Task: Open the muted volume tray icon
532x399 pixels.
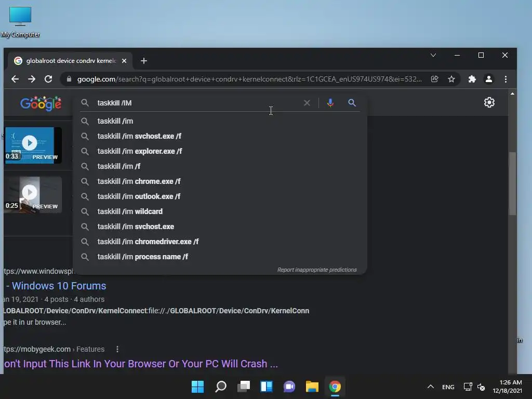Action: [481, 387]
